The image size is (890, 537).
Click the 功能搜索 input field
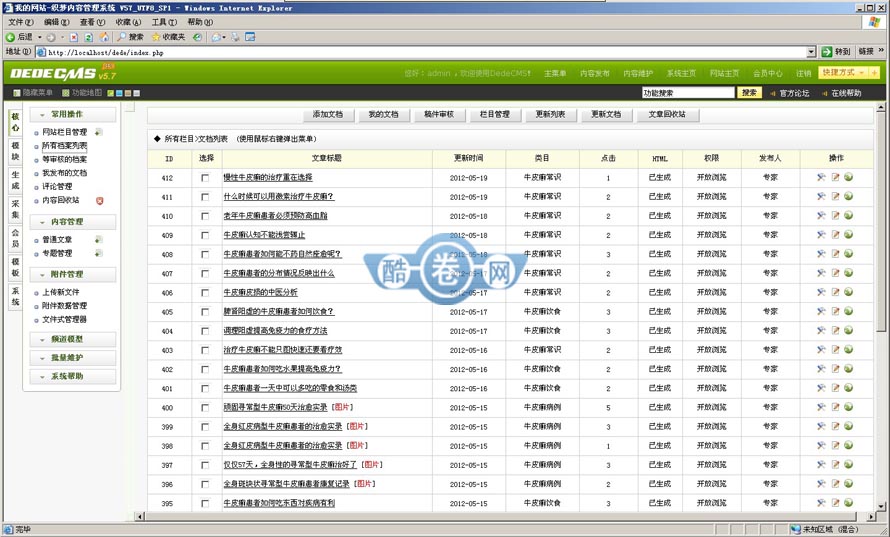coord(688,93)
